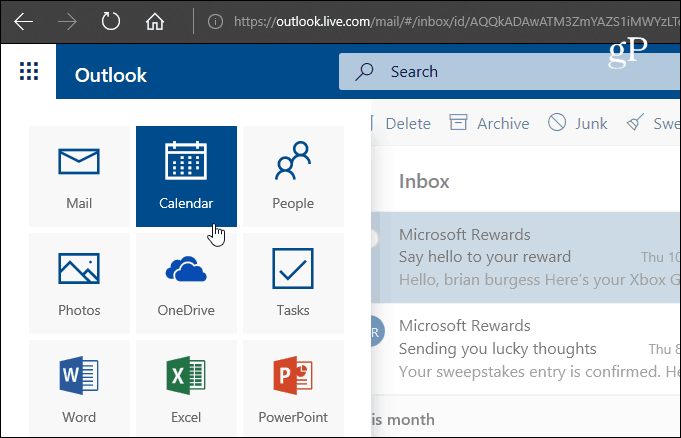Viewport: 681px width, 438px height.
Task: Open the 'Say hello to your reward' email
Action: [x=526, y=257]
